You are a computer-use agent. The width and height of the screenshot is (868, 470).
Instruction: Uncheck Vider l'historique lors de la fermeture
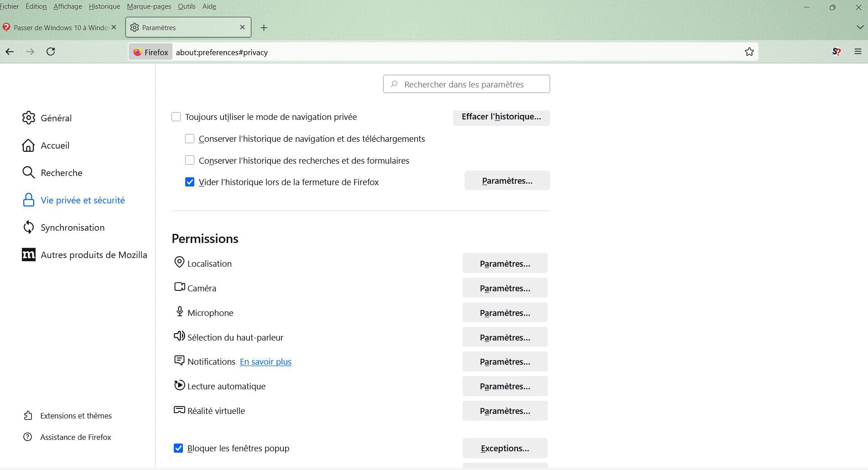pyautogui.click(x=190, y=182)
